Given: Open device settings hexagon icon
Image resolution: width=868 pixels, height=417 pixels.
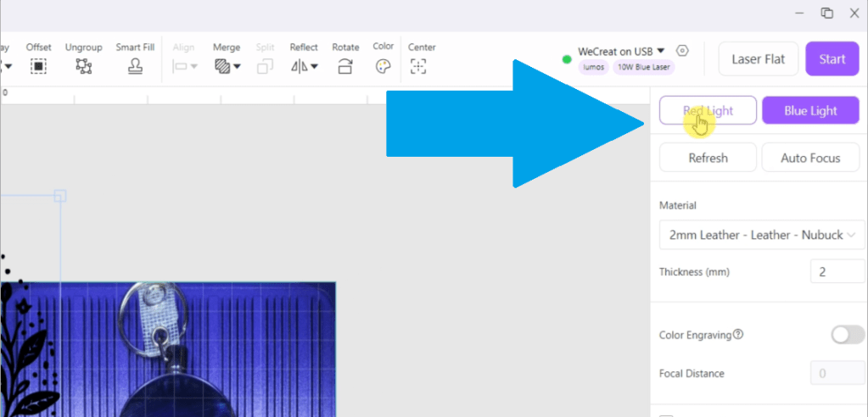Looking at the screenshot, I should [x=683, y=52].
